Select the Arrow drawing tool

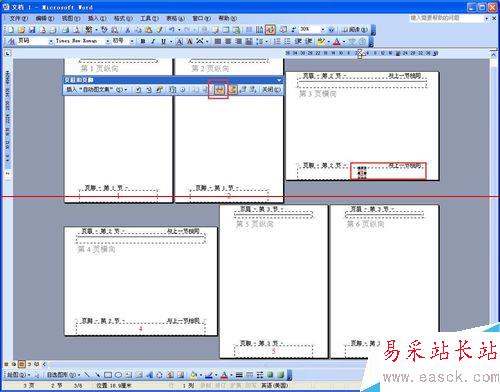[97, 375]
